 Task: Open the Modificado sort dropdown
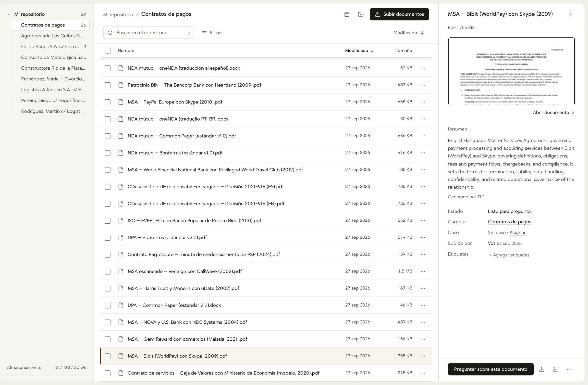(x=409, y=33)
